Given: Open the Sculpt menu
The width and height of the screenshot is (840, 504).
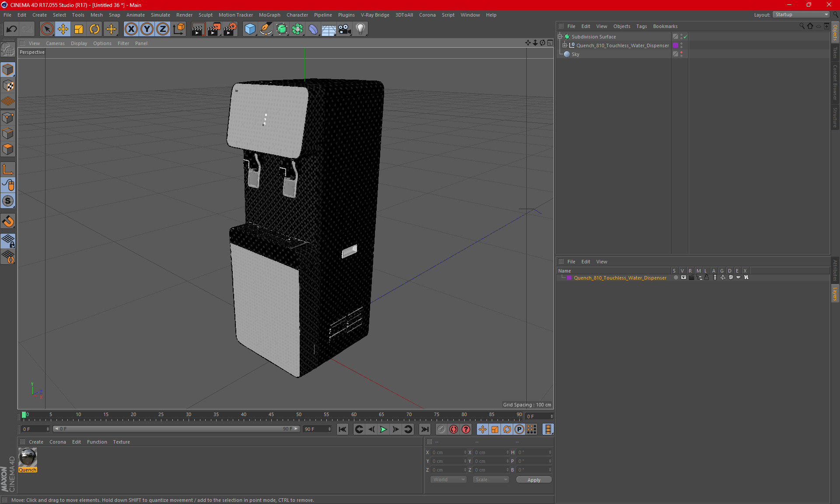Looking at the screenshot, I should (205, 15).
